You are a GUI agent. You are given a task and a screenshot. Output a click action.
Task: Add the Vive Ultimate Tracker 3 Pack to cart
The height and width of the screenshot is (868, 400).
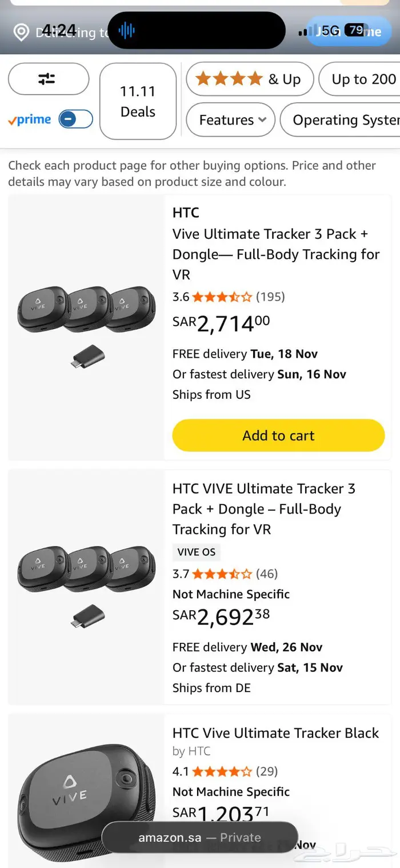(x=278, y=435)
